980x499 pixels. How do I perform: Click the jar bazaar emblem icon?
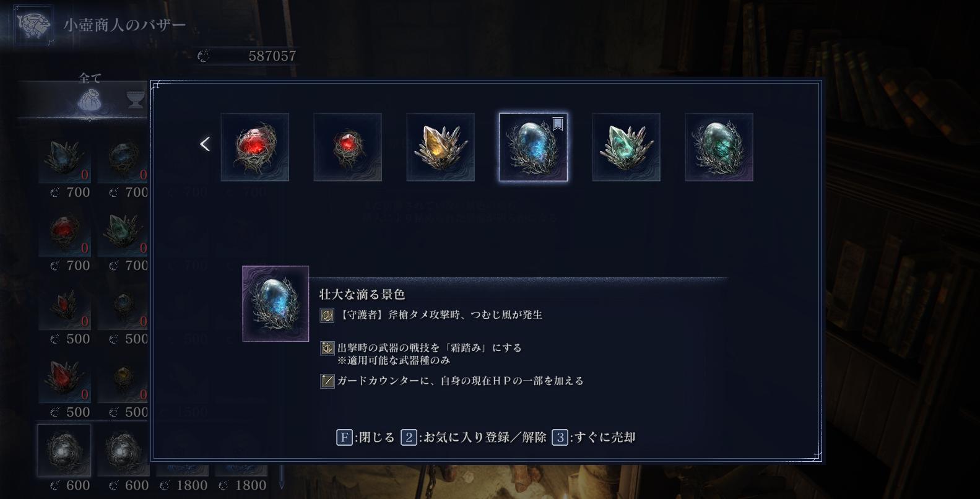33,25
